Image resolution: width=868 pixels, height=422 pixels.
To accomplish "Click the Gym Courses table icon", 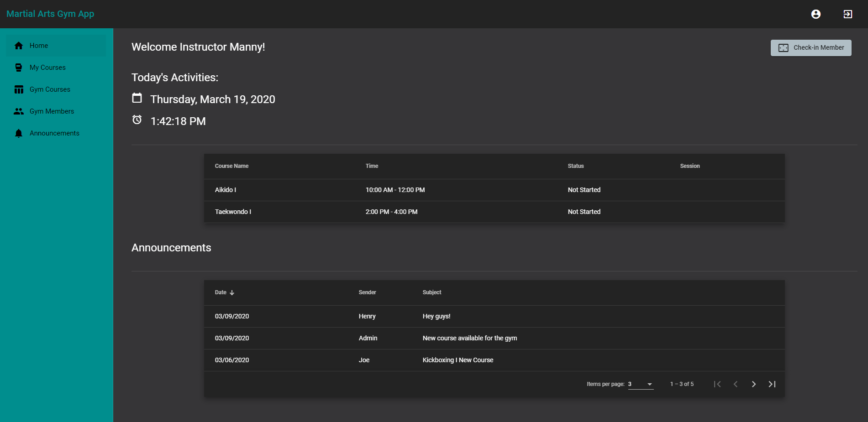I will (19, 89).
